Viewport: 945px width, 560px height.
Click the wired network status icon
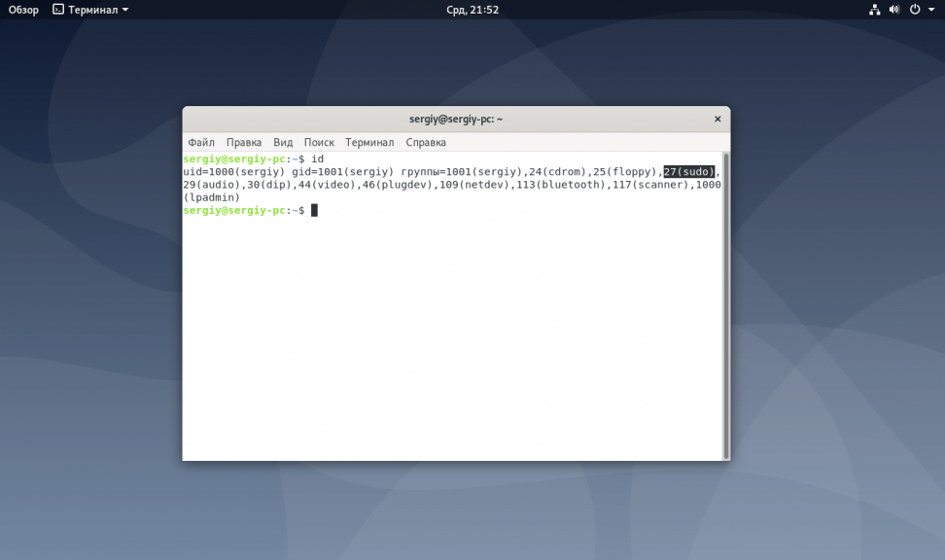click(874, 10)
